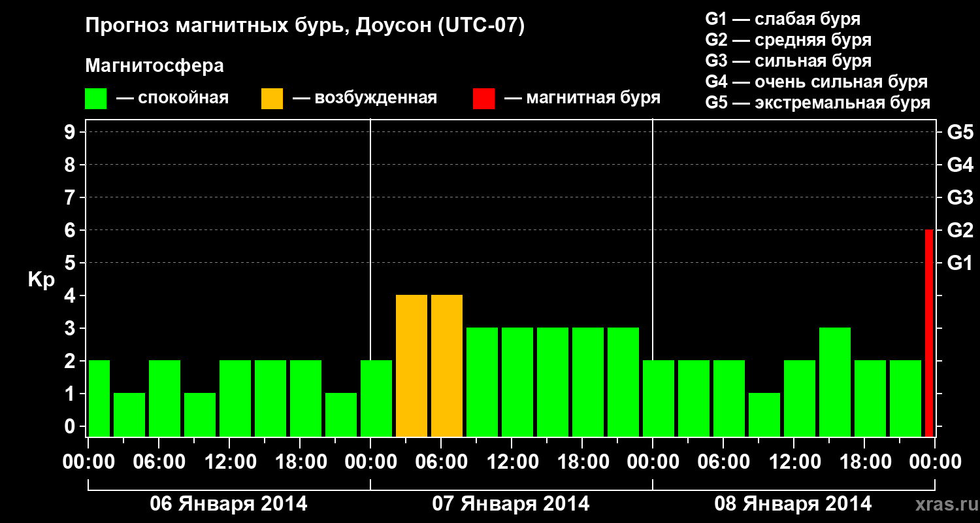This screenshot has width=980, height=523.
Task: Click the 09:00 Kp 1 bar on 06 Января
Action: [x=200, y=415]
